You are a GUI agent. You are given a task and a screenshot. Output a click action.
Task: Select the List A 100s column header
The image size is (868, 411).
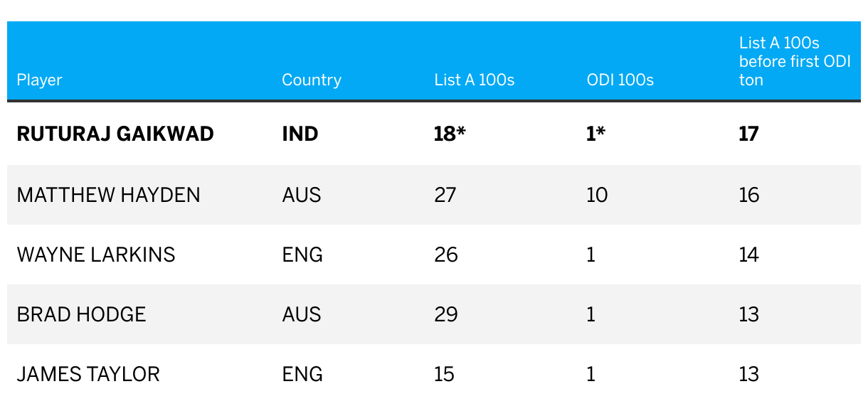[x=474, y=80]
